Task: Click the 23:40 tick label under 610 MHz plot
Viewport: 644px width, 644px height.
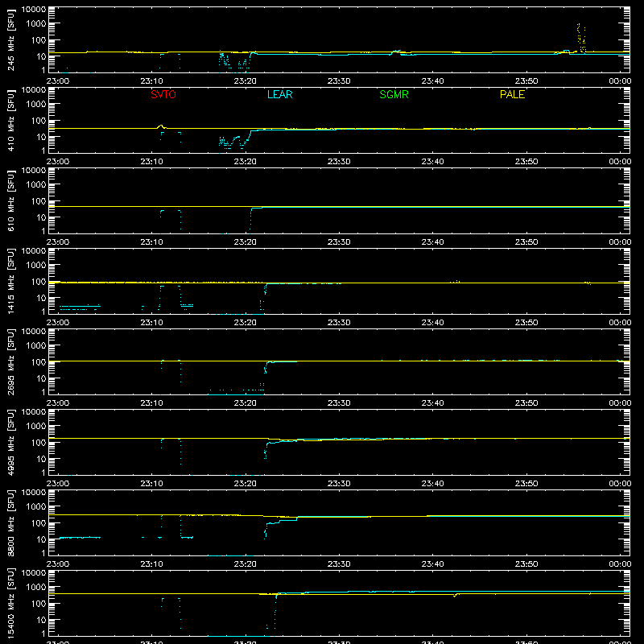Action: (x=432, y=242)
